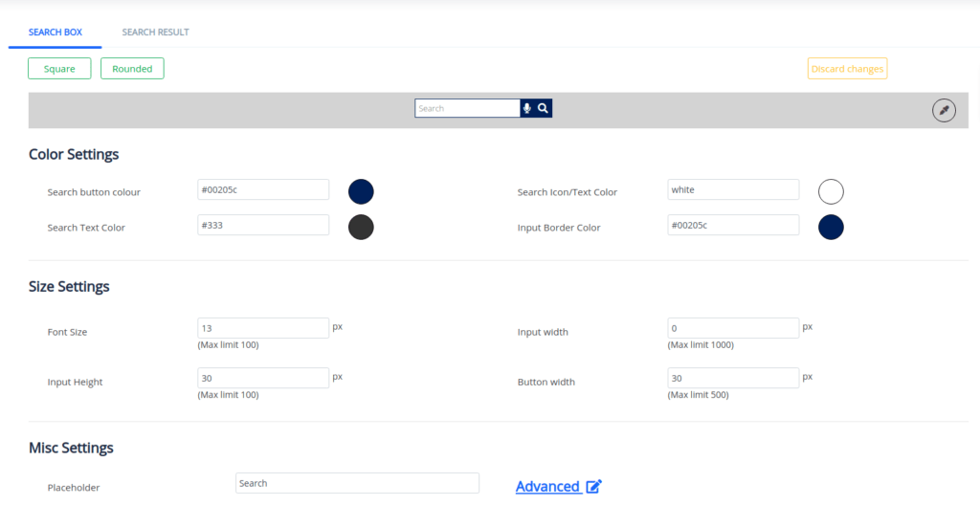The image size is (980, 527).
Task: Click the magnifier search icon in preview
Action: [544, 108]
